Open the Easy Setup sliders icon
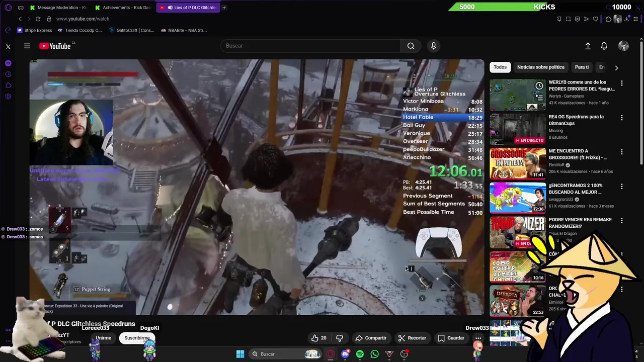 pyautogui.click(x=636, y=19)
